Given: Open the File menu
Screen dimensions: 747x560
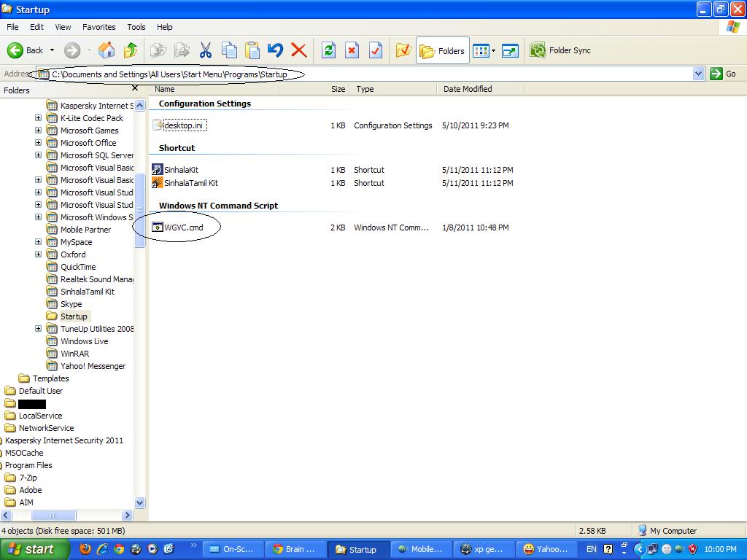Looking at the screenshot, I should click(x=12, y=27).
